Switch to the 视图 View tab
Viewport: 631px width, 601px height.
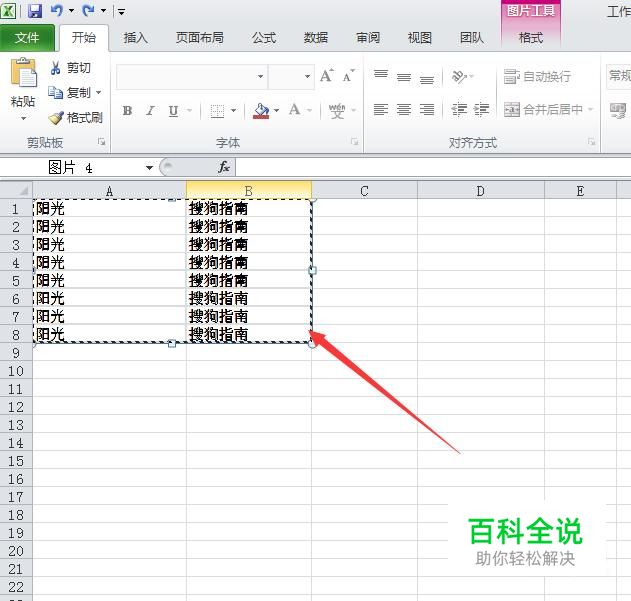coord(420,38)
